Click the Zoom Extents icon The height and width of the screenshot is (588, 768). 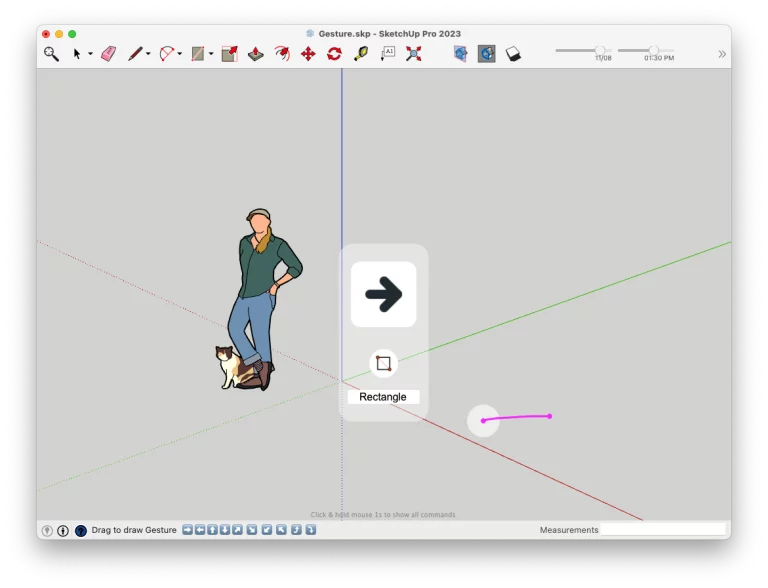coord(413,54)
